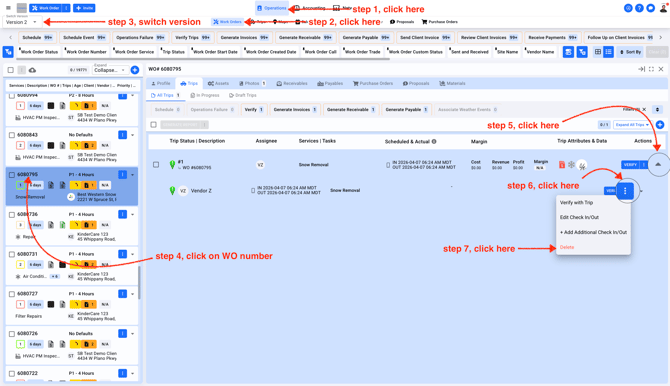Click blue action square on work order 6080736
The width and height of the screenshot is (670, 386).
123,214
